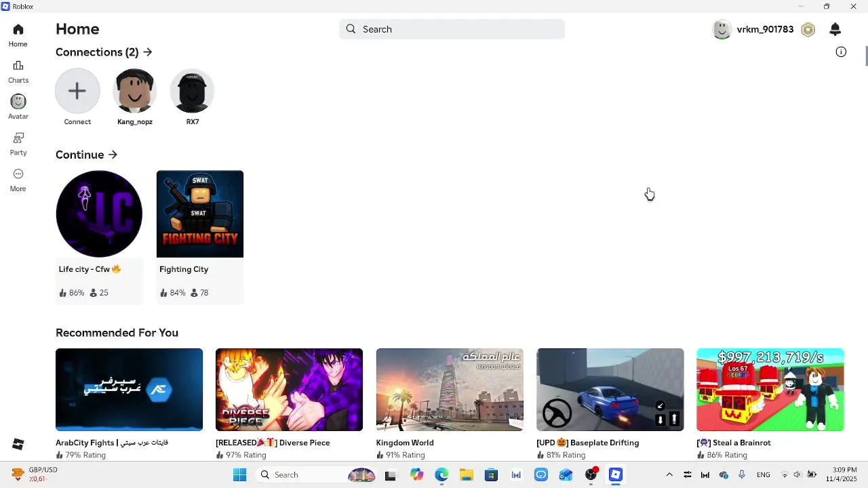Click the Kingdom World title text
Screen dimensions: 868x488
[x=405, y=443]
